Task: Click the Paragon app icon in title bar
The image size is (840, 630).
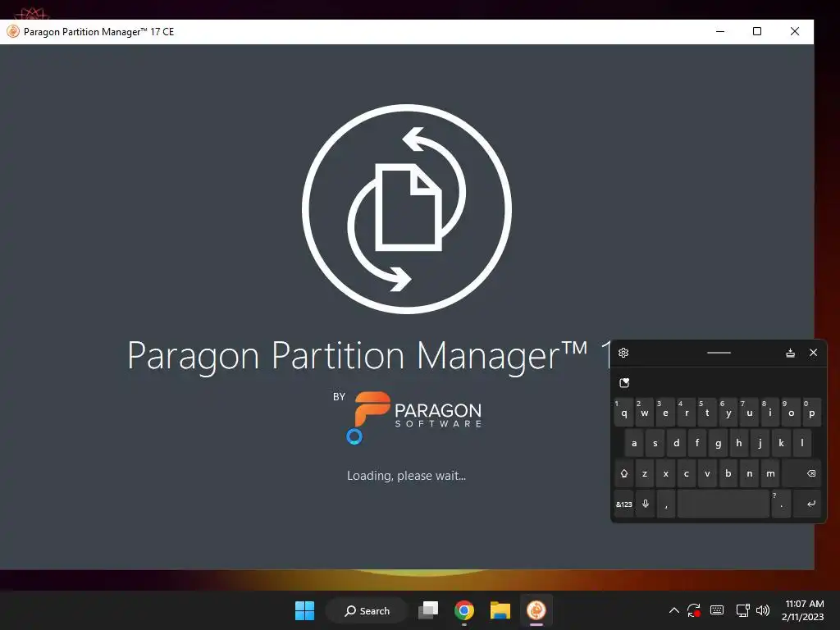Action: click(x=13, y=32)
